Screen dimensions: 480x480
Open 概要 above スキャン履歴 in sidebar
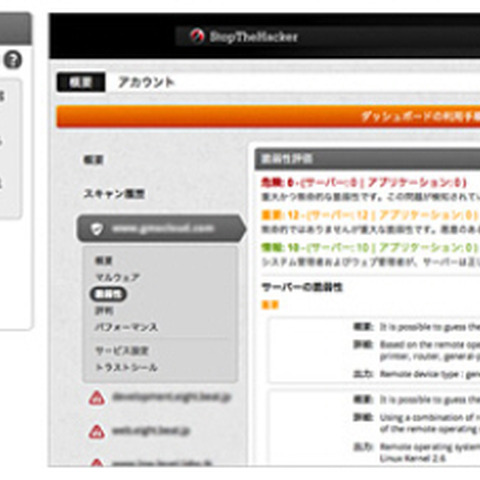click(93, 160)
